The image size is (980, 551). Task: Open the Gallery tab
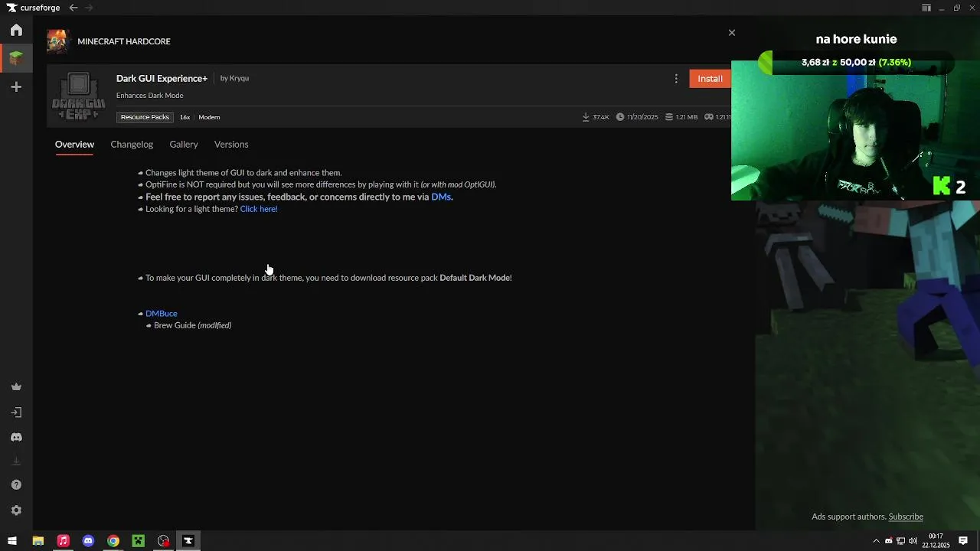[184, 145]
